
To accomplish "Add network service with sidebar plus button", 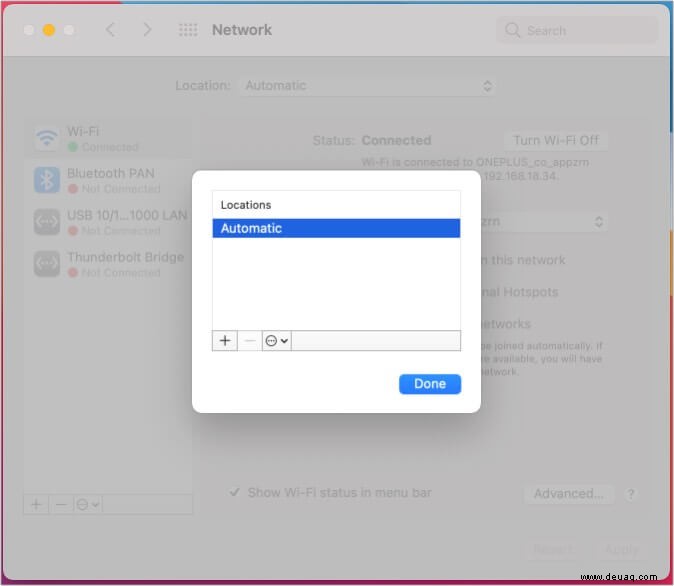I will click(x=36, y=504).
